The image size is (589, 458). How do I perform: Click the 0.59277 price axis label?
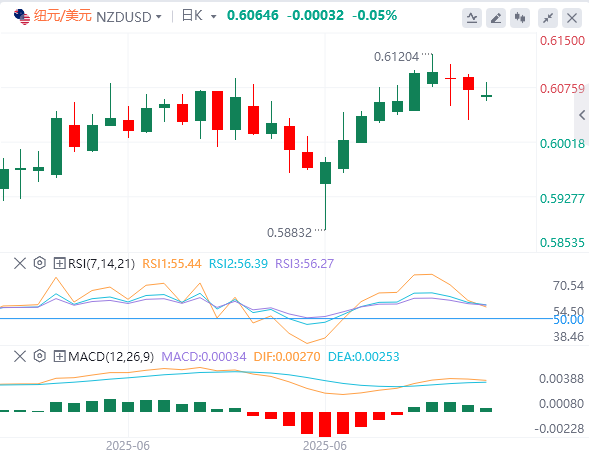[x=562, y=198]
